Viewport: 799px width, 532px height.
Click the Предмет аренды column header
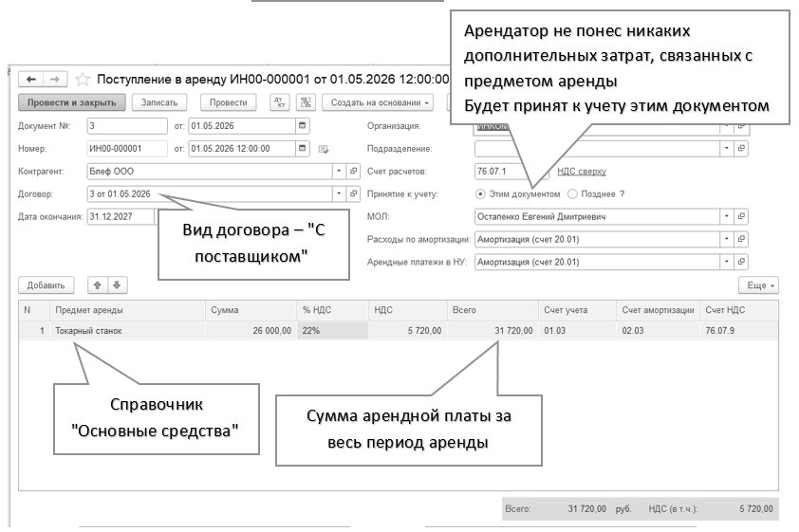tap(127, 310)
